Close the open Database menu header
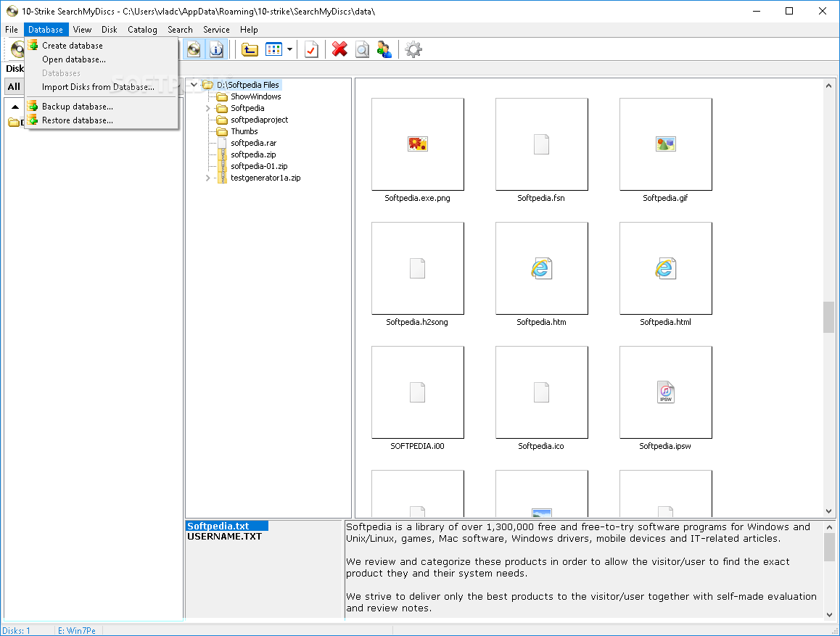The width and height of the screenshot is (840, 636). pos(46,30)
